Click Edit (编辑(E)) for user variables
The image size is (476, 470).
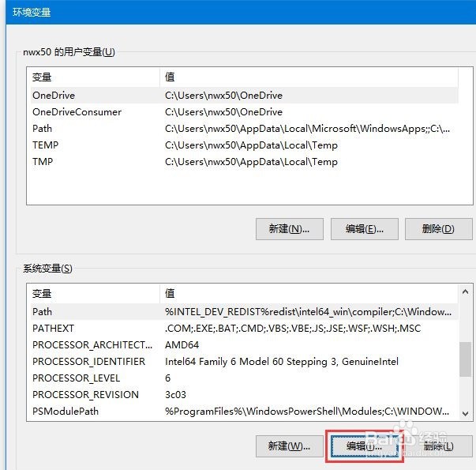tap(364, 229)
